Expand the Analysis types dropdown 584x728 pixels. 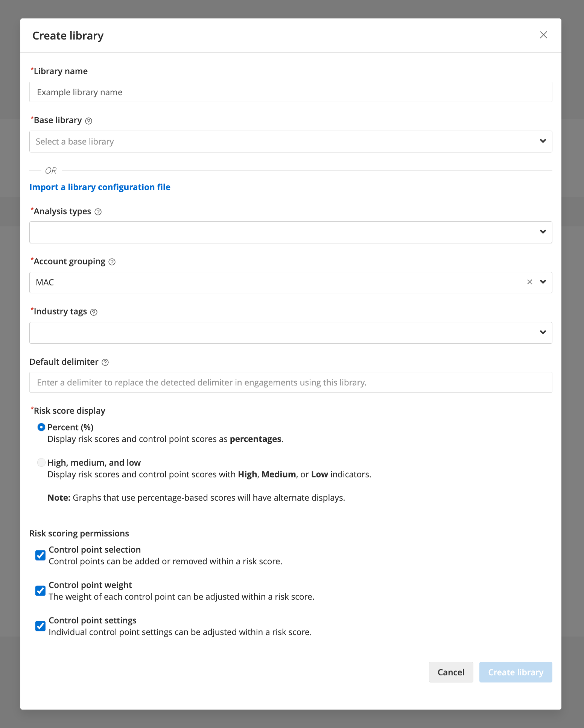[290, 232]
